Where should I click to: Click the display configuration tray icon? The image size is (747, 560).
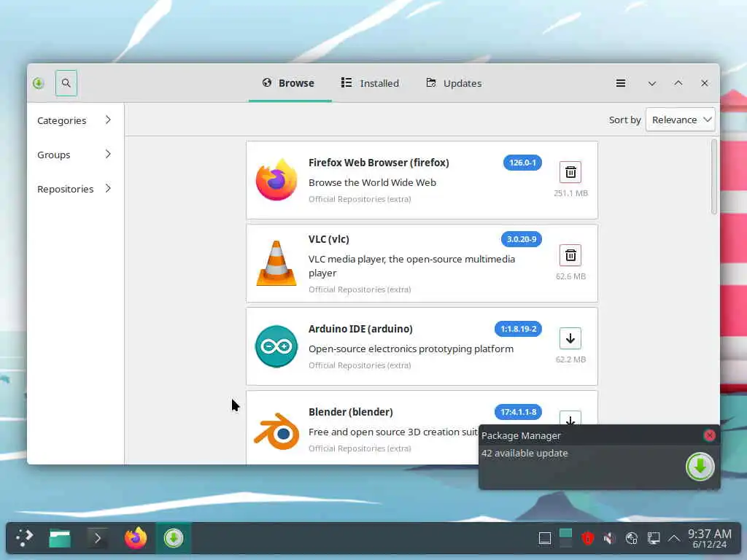pyautogui.click(x=653, y=539)
